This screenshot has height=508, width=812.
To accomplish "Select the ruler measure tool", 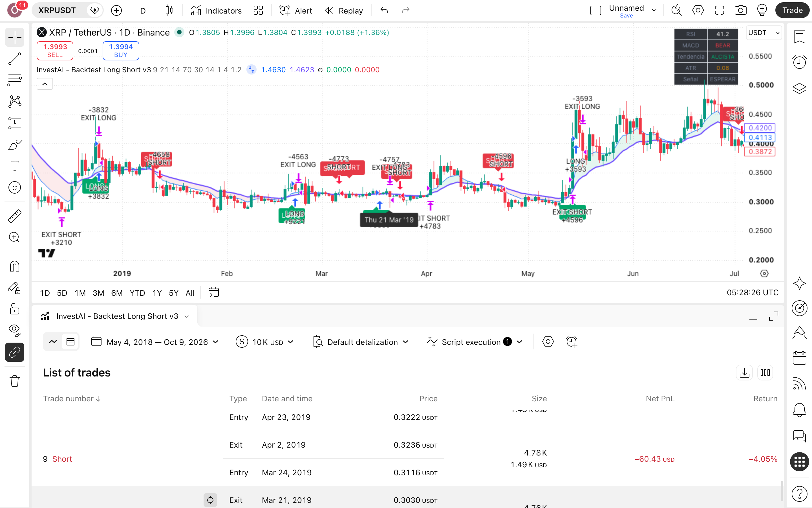I will [x=14, y=216].
